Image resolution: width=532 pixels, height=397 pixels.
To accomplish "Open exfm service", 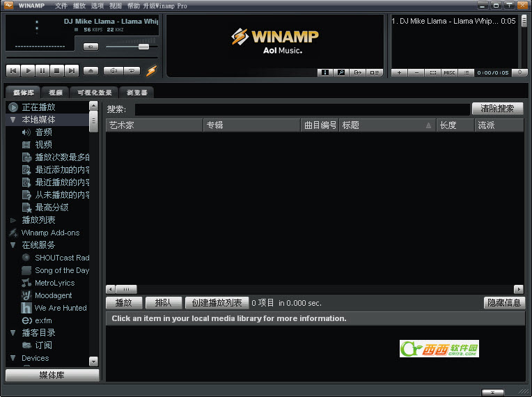I will (43, 320).
